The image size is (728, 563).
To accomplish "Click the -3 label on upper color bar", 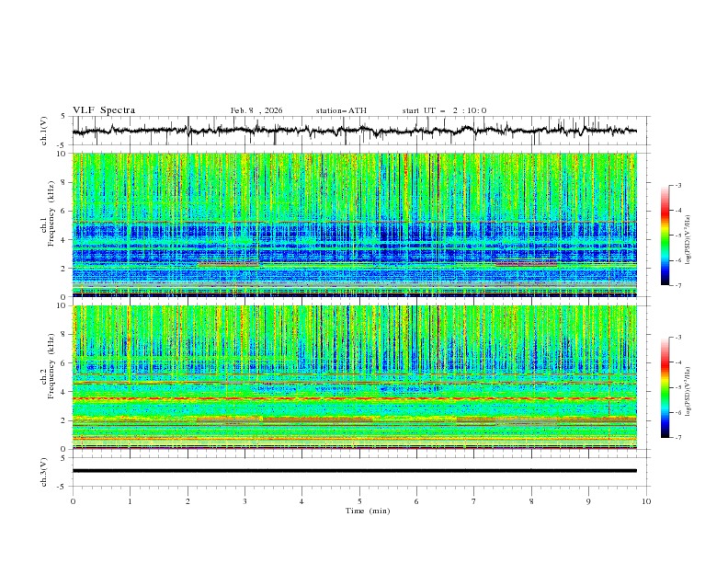I will click(678, 185).
